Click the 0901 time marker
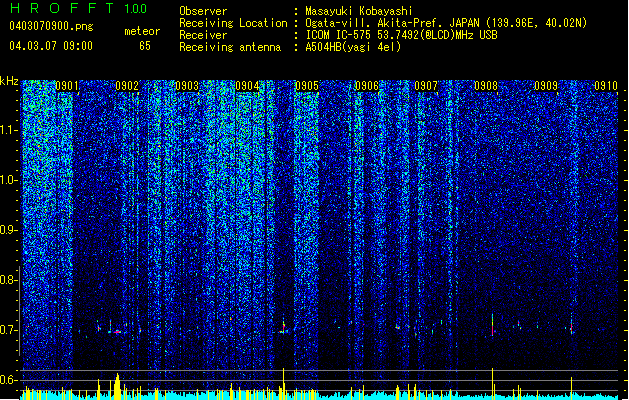 click(67, 86)
